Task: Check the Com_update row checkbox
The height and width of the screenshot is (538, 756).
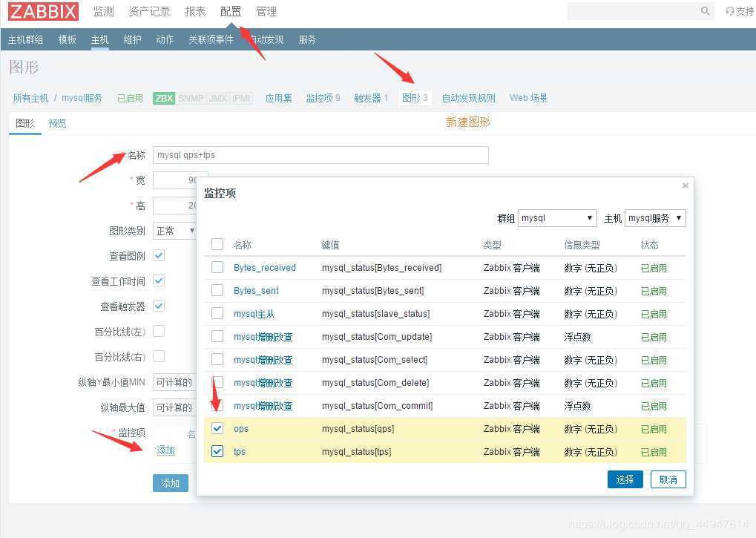Action: tap(217, 336)
